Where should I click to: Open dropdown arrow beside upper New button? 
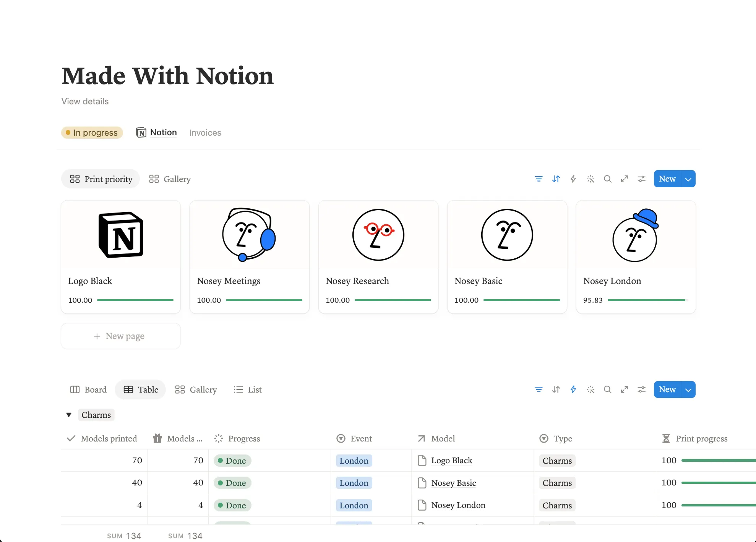688,179
